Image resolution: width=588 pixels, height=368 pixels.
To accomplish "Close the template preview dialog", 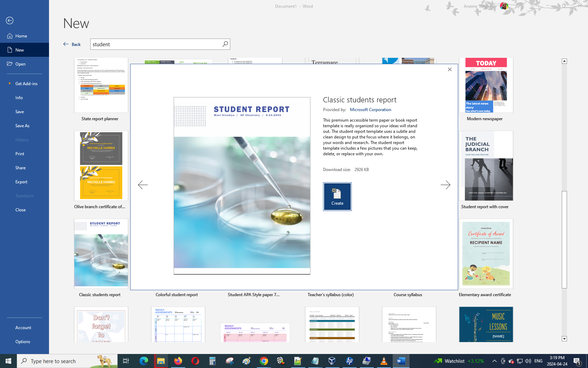I will pos(450,69).
